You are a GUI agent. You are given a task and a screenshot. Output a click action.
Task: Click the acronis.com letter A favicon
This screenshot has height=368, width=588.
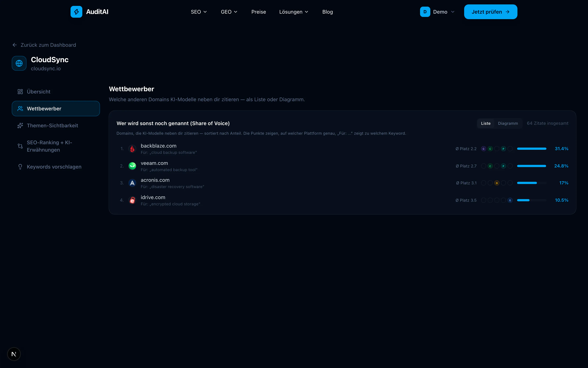[132, 183]
